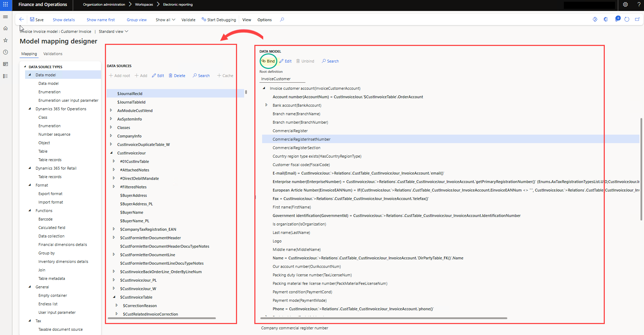Switch to the Validations tab

tap(53, 54)
